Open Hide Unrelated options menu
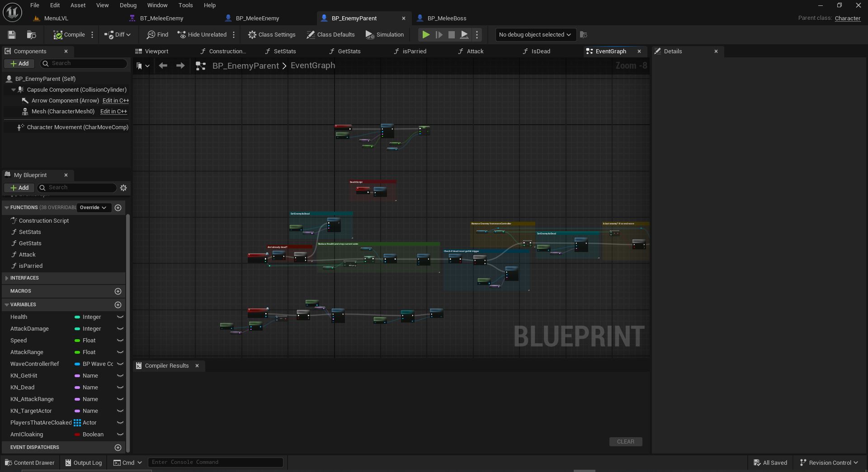This screenshot has height=472, width=868. point(234,35)
